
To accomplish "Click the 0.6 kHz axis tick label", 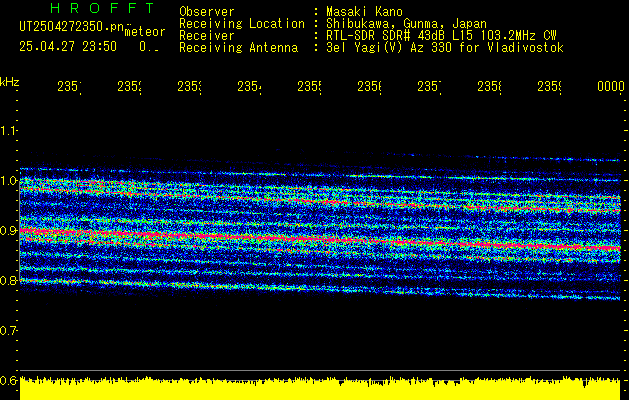I will pyautogui.click(x=8, y=380).
